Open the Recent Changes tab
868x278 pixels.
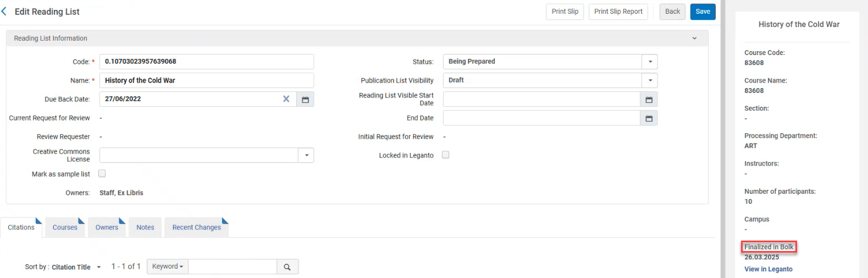pos(196,228)
